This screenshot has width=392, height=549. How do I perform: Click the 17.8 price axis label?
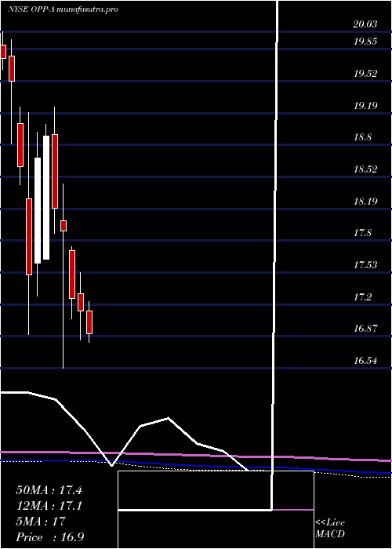(x=362, y=233)
